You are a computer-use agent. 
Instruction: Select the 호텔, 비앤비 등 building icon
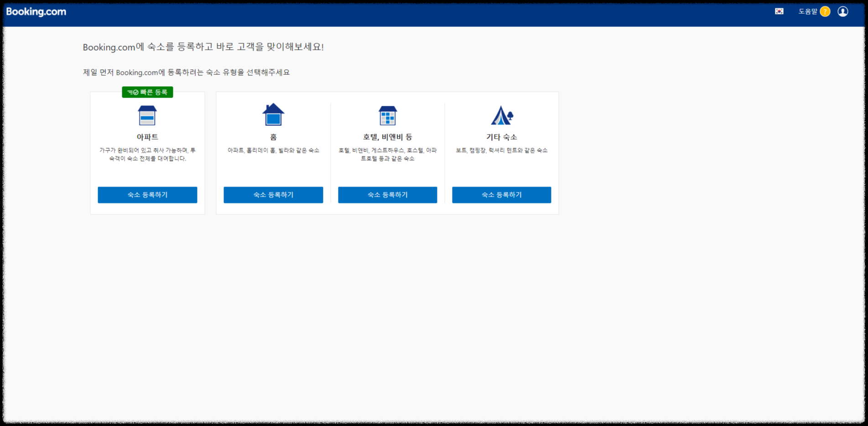(388, 115)
